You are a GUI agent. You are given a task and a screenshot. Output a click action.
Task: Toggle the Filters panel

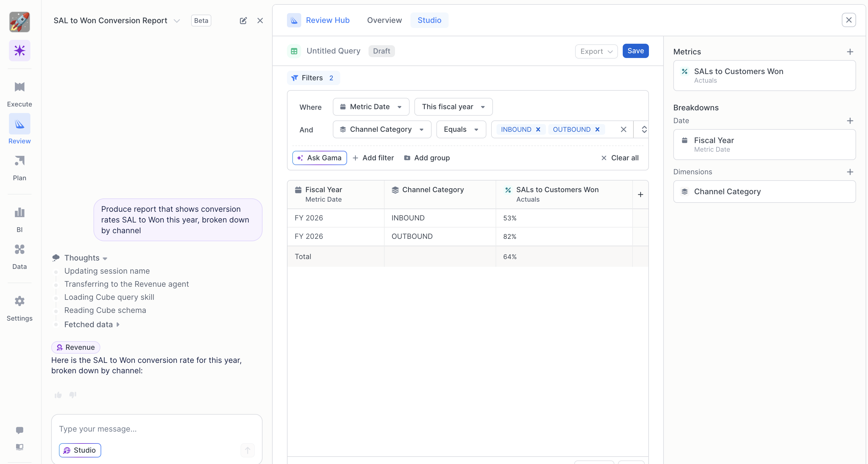[313, 78]
